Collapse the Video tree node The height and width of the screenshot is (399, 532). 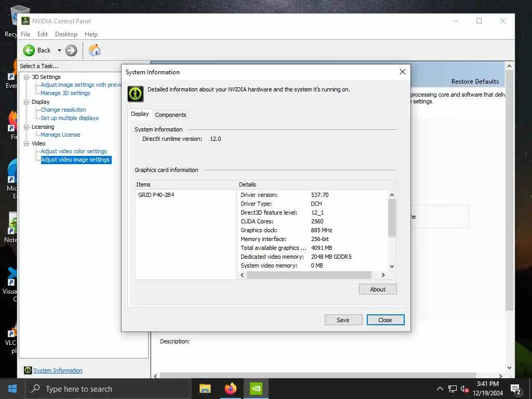(x=26, y=143)
